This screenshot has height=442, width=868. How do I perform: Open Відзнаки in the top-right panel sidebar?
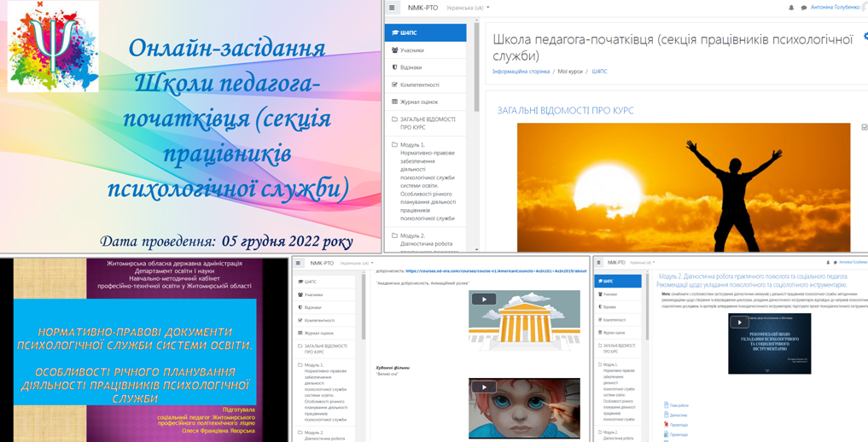(411, 67)
